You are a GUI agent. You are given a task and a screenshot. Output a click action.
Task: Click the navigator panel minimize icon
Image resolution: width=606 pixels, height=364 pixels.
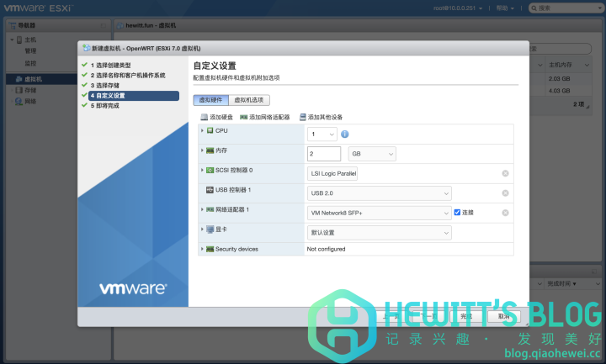104,25
